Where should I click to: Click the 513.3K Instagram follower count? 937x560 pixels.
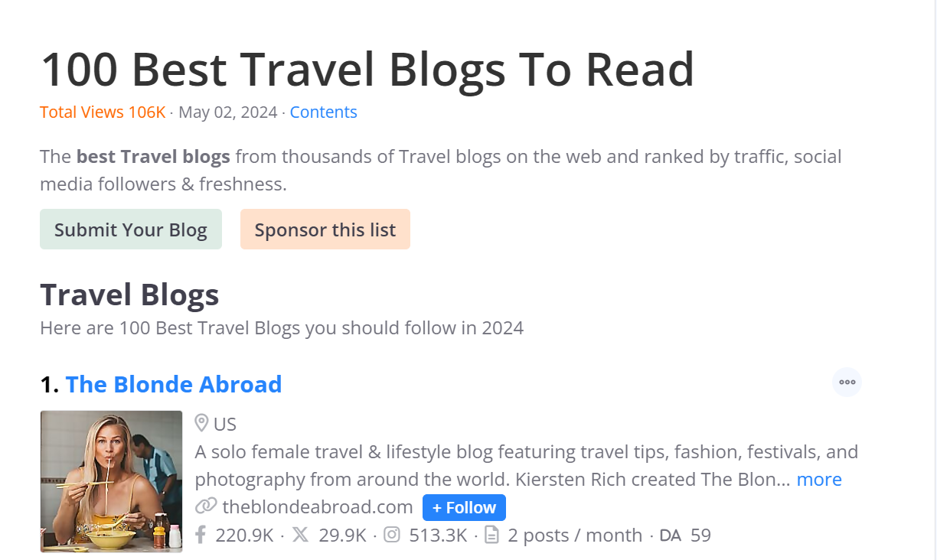click(437, 535)
